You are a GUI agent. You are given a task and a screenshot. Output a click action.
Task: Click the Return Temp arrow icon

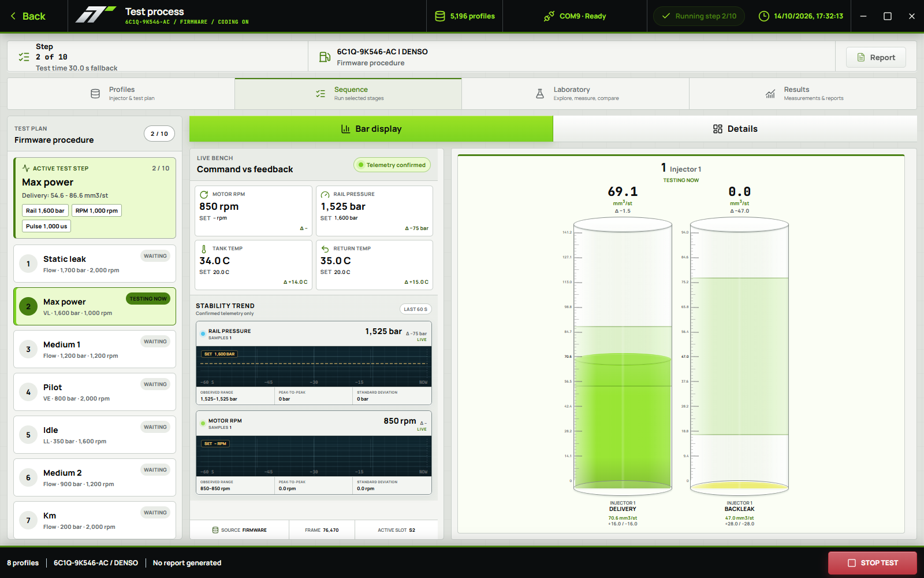pyautogui.click(x=325, y=249)
